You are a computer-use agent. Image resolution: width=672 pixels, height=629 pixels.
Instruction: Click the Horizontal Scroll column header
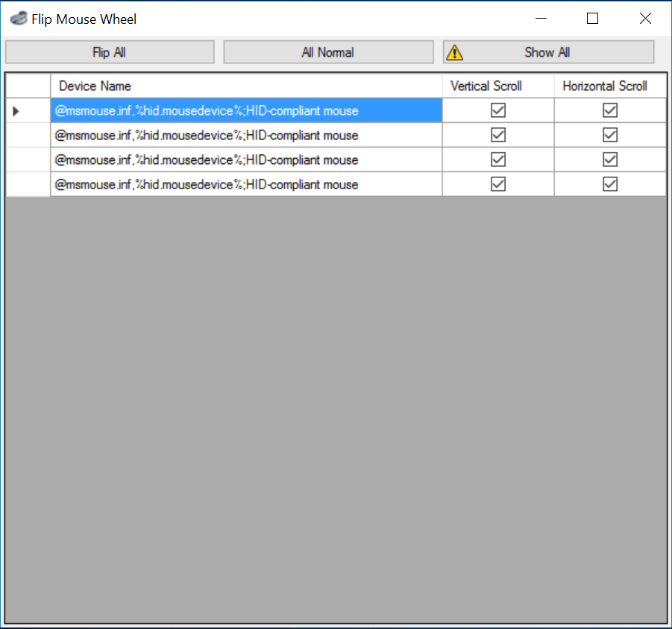pyautogui.click(x=609, y=86)
